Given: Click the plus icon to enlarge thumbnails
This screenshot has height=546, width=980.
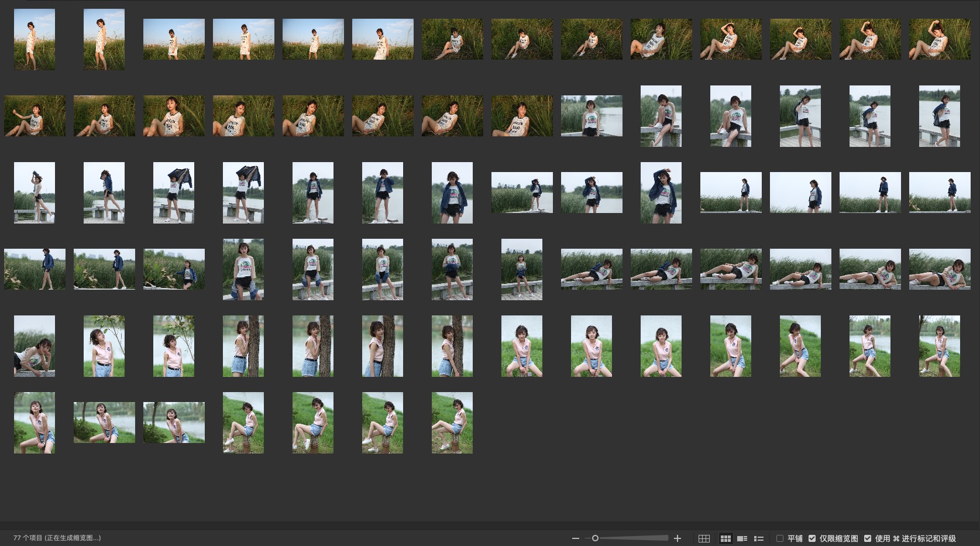Looking at the screenshot, I should coord(678,538).
